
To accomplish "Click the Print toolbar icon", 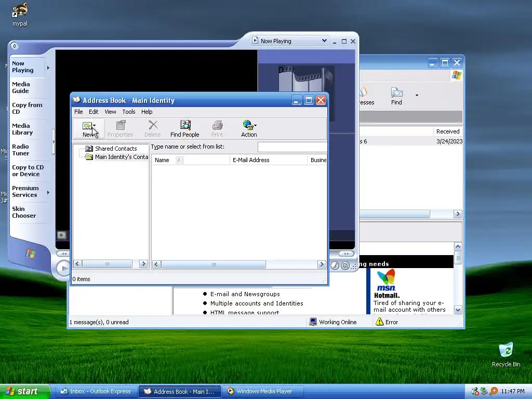I will 217,129.
